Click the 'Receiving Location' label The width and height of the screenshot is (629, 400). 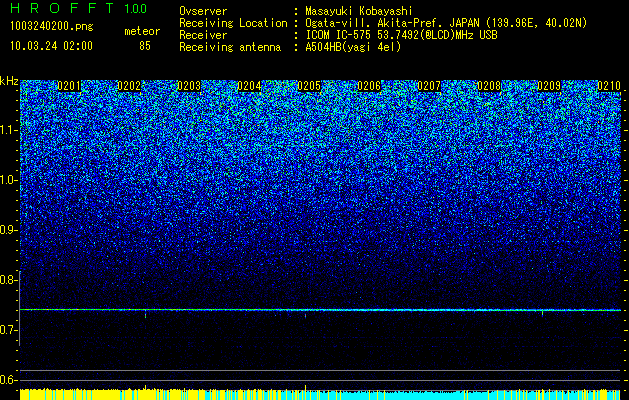point(233,23)
